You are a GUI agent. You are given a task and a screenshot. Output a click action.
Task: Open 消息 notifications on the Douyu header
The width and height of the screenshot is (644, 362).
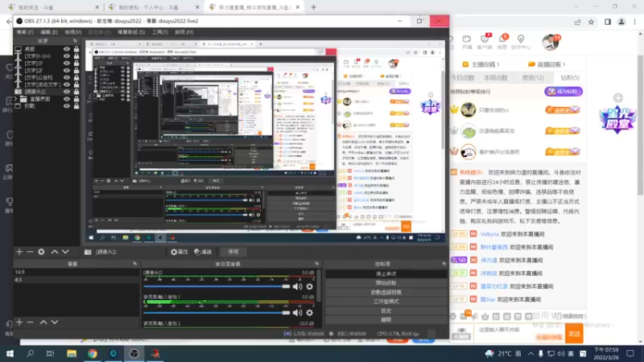(502, 42)
